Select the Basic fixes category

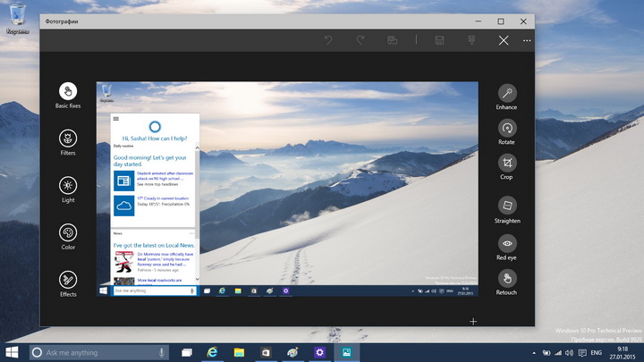point(68,91)
